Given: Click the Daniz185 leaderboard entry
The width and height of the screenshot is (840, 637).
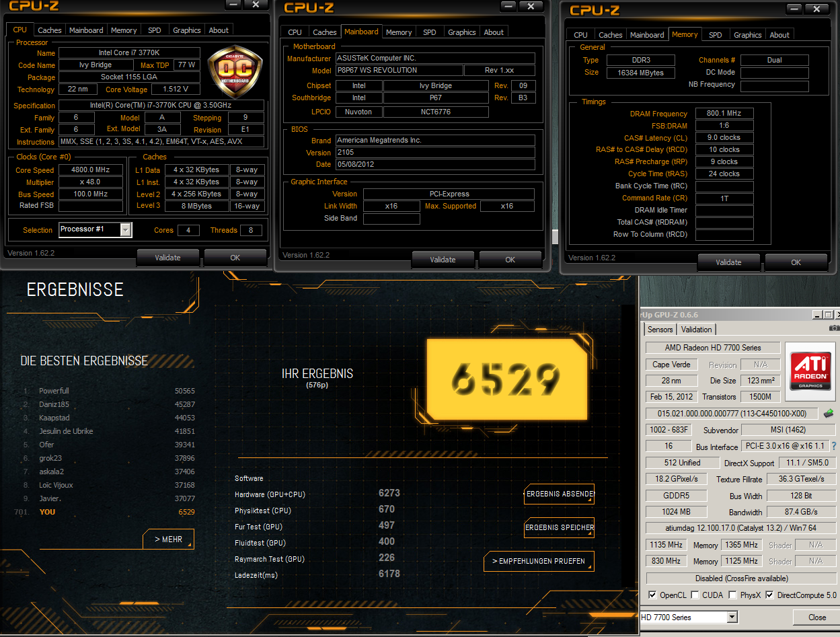Looking at the screenshot, I should (109, 404).
